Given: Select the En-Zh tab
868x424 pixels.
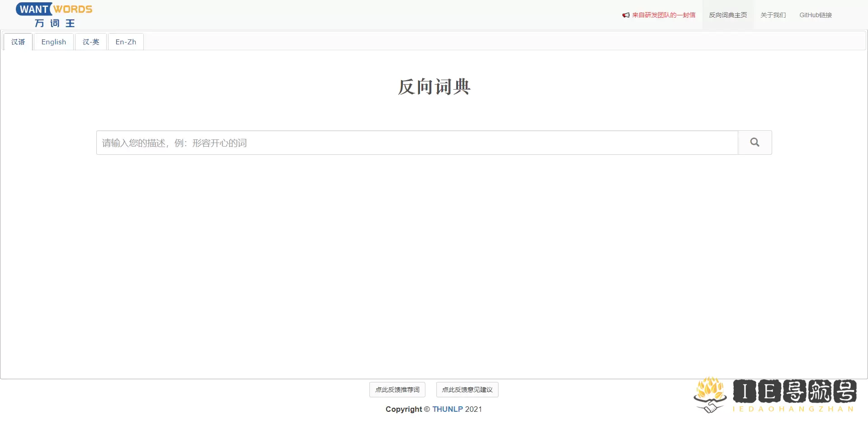Looking at the screenshot, I should 125,42.
